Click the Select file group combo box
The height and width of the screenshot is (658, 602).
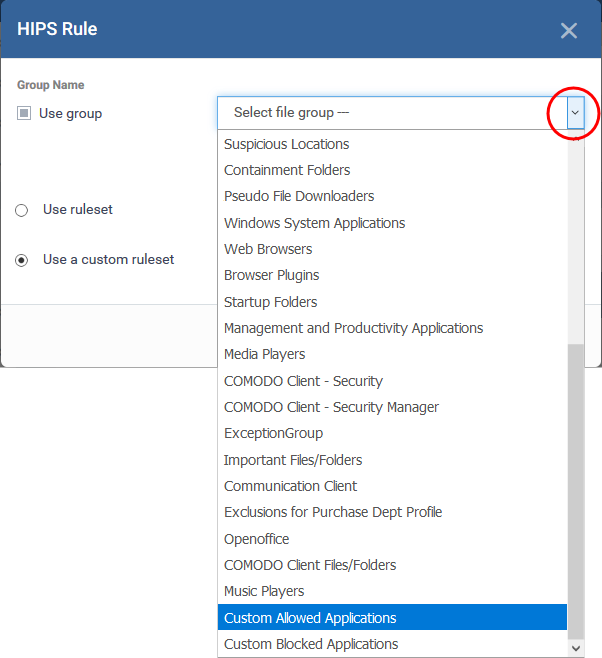pos(390,113)
